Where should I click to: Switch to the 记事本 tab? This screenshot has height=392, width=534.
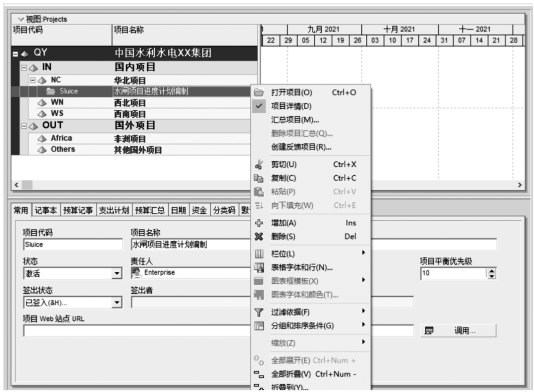(x=45, y=210)
